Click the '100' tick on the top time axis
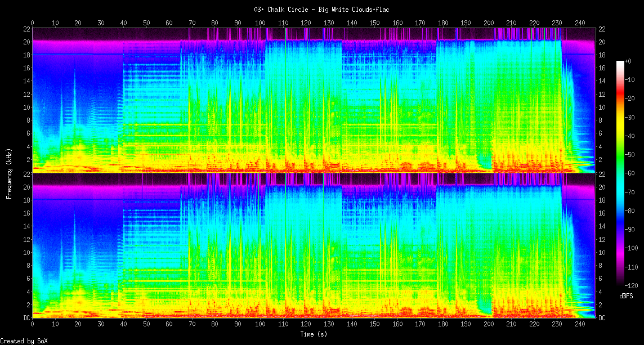Screen dimensions: 644x345 (260, 23)
